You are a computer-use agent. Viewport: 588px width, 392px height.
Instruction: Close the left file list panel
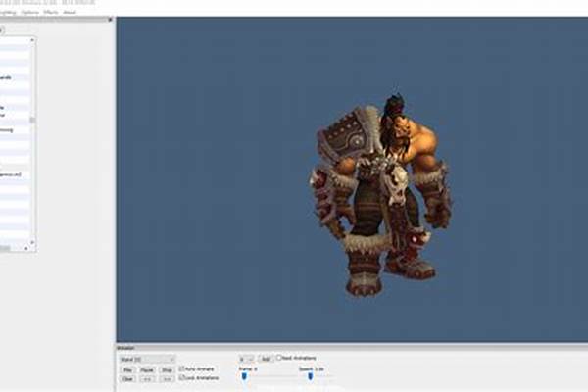110,20
